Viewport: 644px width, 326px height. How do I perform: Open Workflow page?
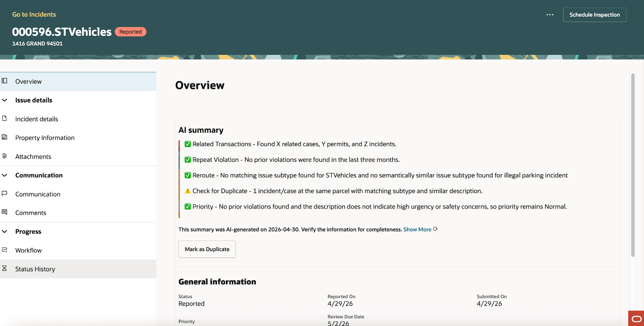pyautogui.click(x=78, y=250)
